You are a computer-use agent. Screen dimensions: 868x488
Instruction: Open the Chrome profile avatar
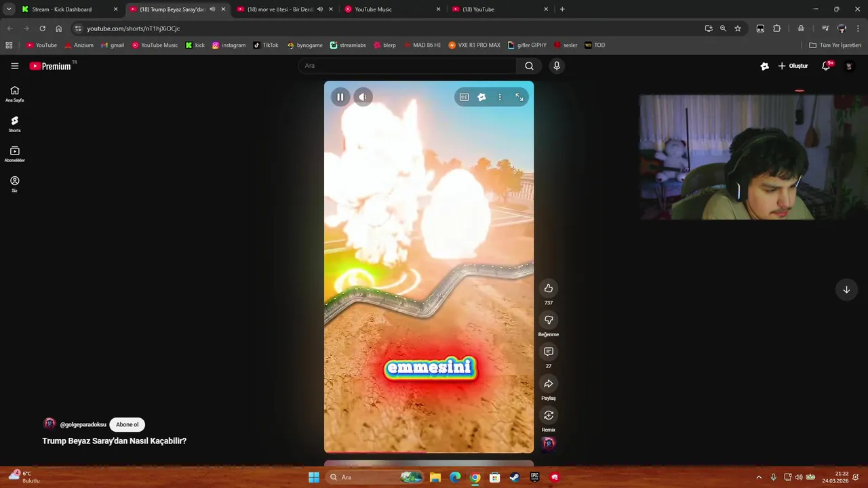842,28
